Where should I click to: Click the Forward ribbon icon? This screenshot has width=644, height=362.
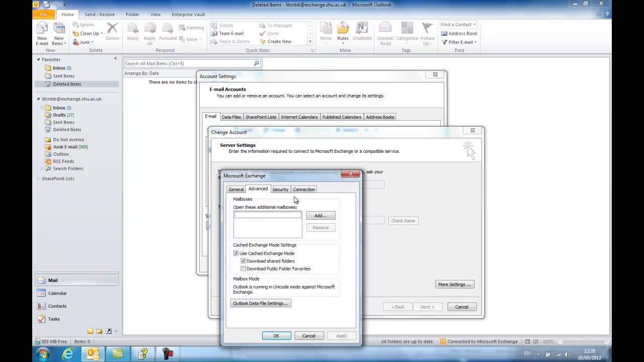coord(168,32)
